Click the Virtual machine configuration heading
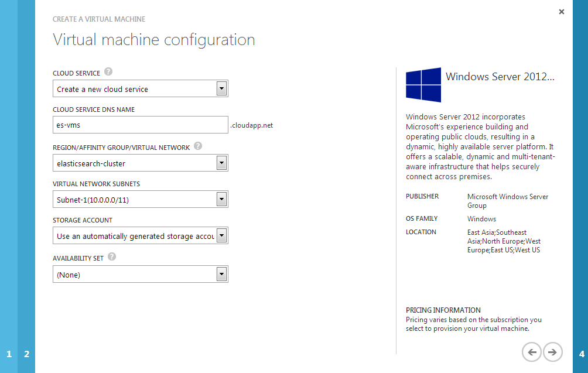Screen dimensions: 588x373 pyautogui.click(x=154, y=40)
